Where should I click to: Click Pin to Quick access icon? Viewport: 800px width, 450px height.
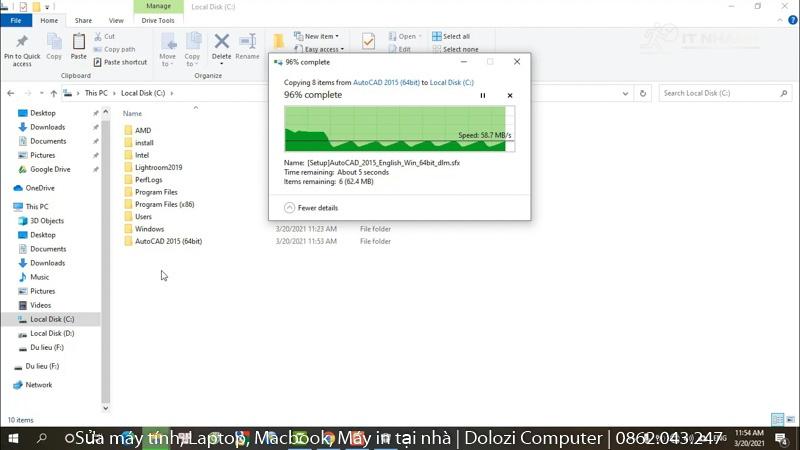click(22, 49)
